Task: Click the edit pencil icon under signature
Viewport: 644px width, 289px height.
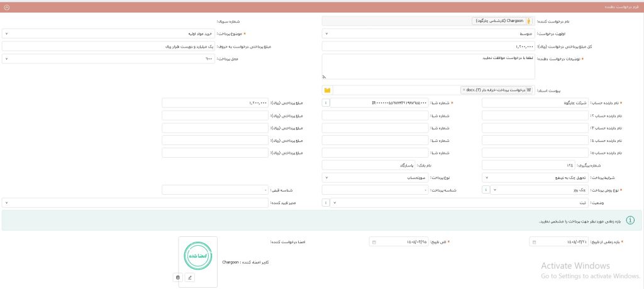Action: click(189, 277)
